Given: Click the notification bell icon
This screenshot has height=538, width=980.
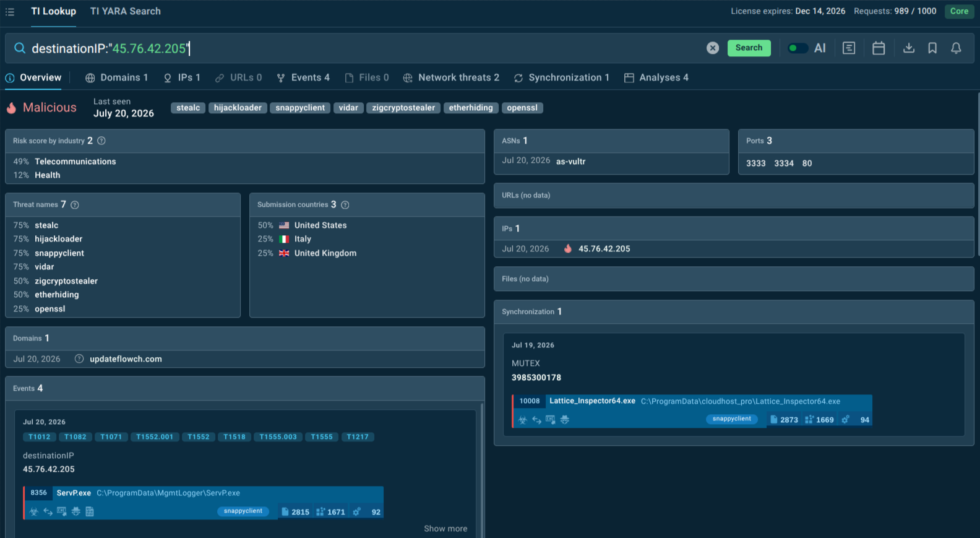Looking at the screenshot, I should point(956,48).
